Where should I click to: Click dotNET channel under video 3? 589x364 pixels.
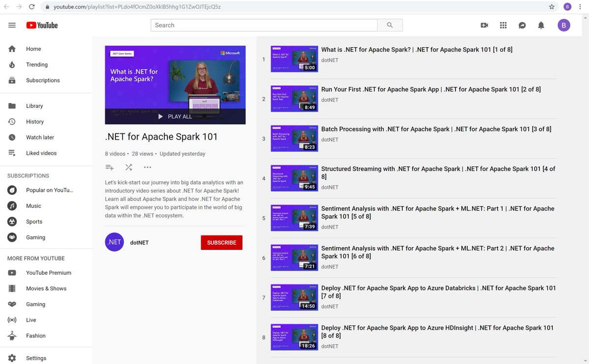[330, 140]
